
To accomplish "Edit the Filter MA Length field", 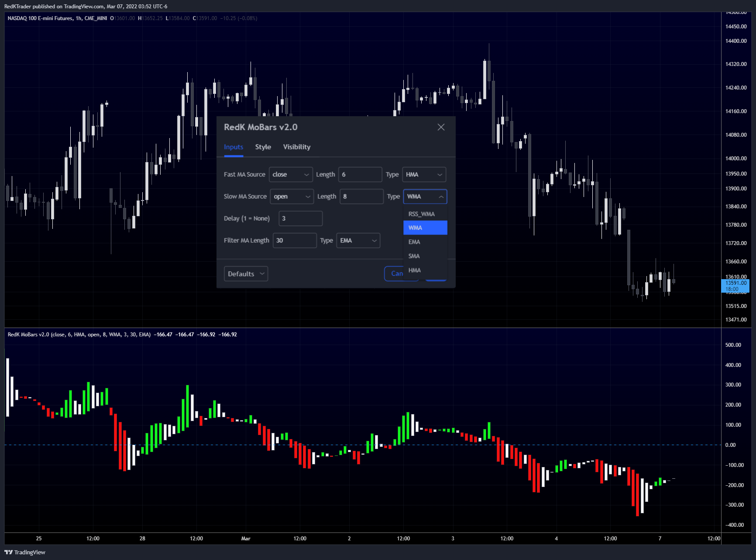I will 295,240.
